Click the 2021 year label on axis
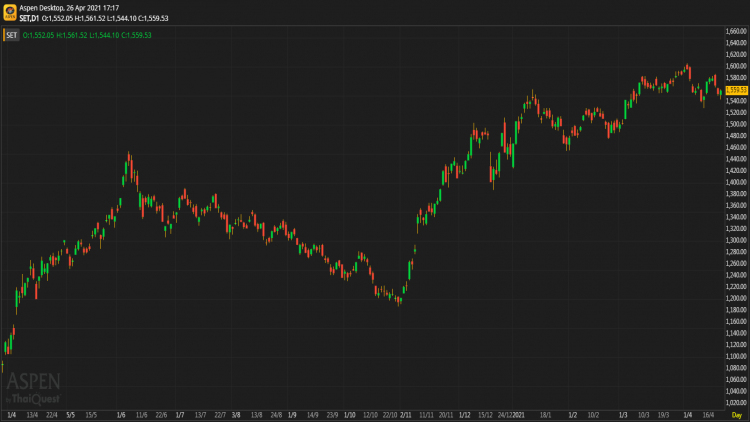This screenshot has height=422, width=750. click(x=518, y=415)
